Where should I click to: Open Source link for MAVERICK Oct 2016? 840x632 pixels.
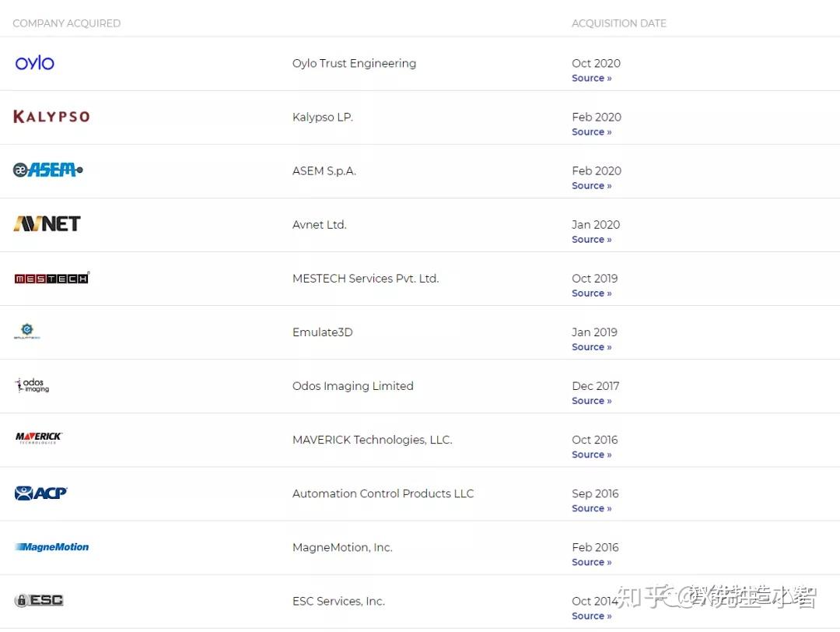point(591,455)
